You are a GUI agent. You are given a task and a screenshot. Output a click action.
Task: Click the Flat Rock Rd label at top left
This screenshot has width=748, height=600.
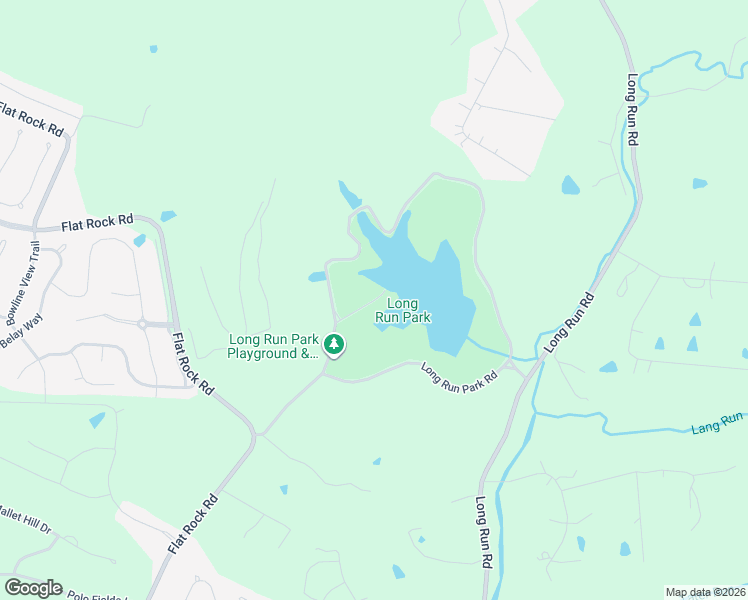31,119
